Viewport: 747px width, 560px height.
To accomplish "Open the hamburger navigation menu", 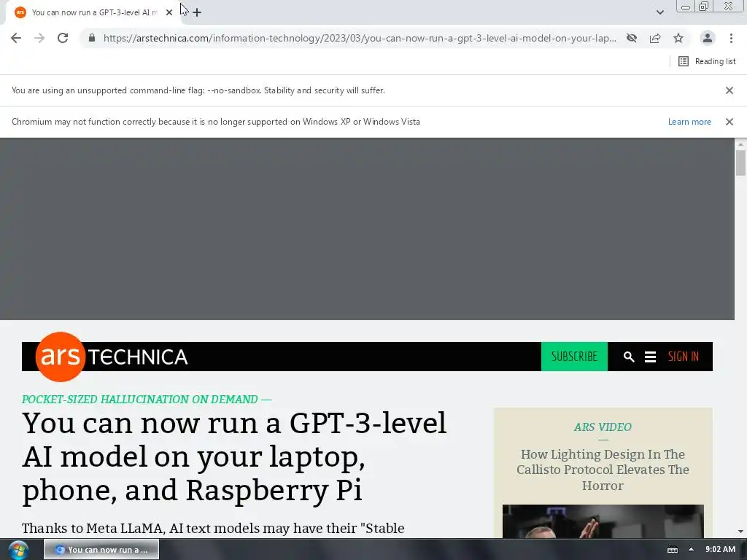I will click(x=650, y=357).
